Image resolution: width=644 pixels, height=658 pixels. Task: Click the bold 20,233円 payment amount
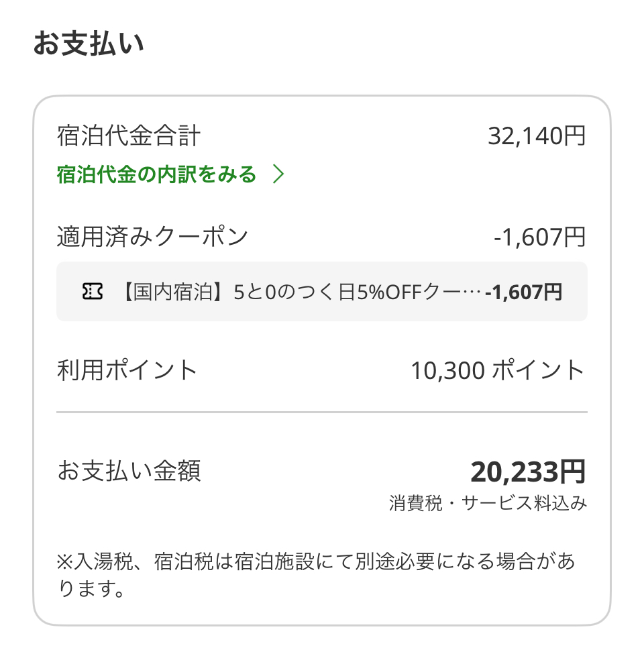point(528,472)
